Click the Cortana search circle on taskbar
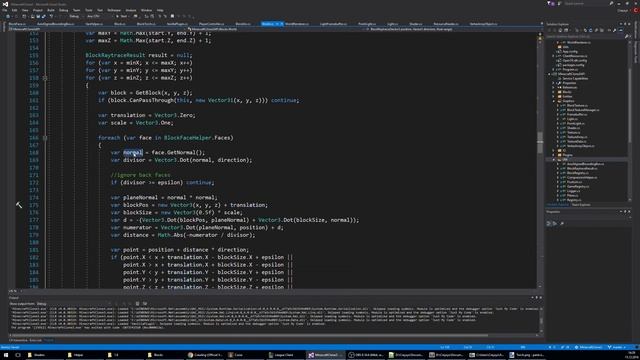Image resolution: width=640 pixels, height=360 pixels. point(18,355)
